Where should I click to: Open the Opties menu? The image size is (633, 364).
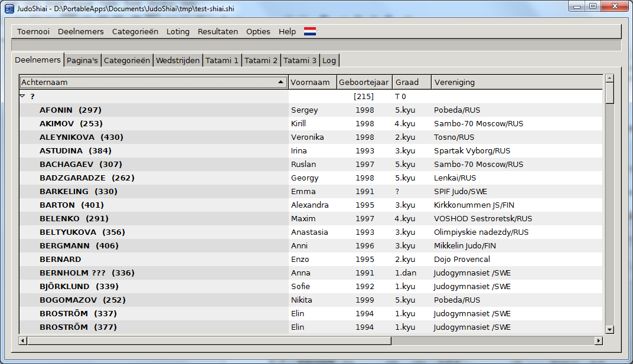258,32
